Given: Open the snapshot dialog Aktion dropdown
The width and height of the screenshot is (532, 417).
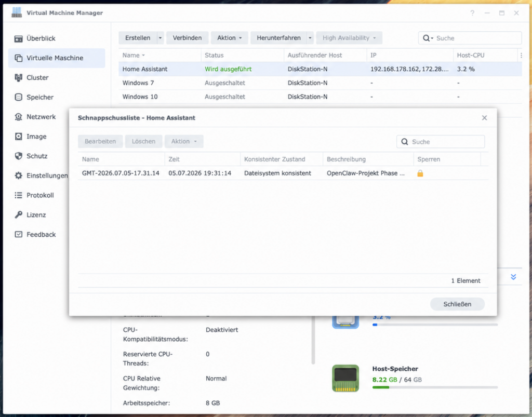Looking at the screenshot, I should pyautogui.click(x=184, y=141).
